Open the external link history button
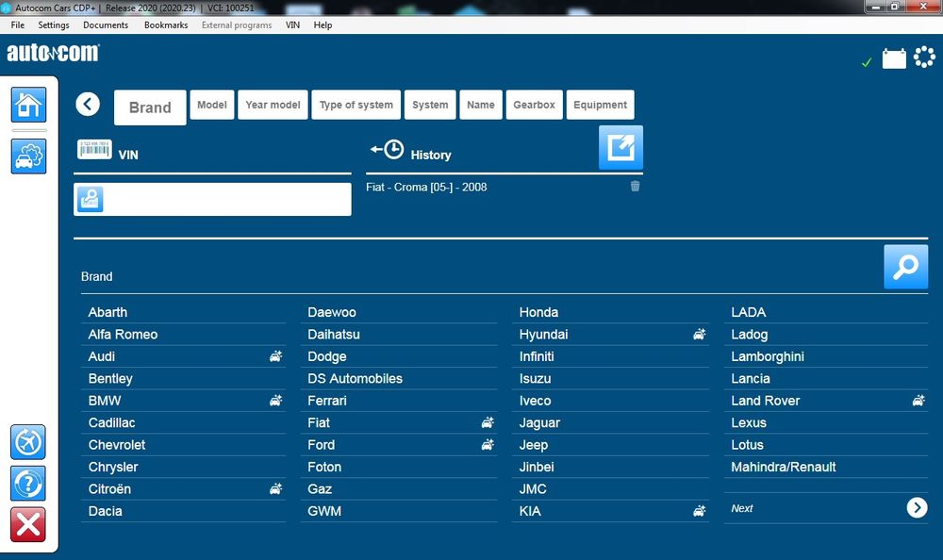 (x=620, y=147)
